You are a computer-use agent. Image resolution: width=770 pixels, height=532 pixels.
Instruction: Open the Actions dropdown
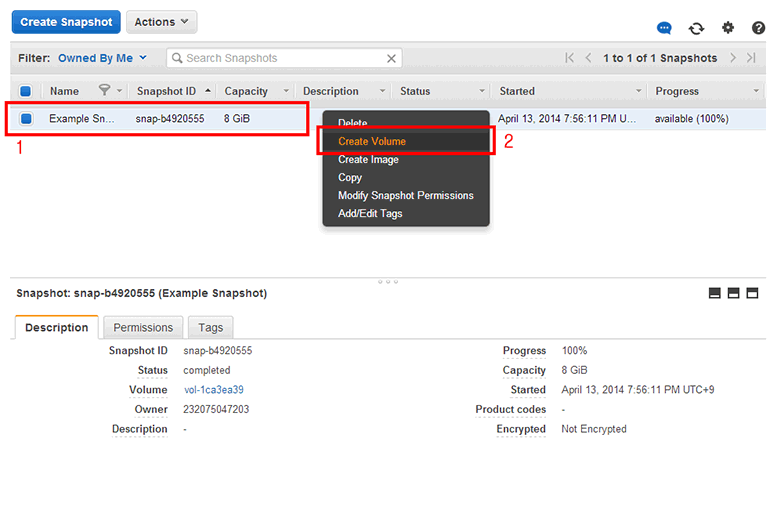161,22
